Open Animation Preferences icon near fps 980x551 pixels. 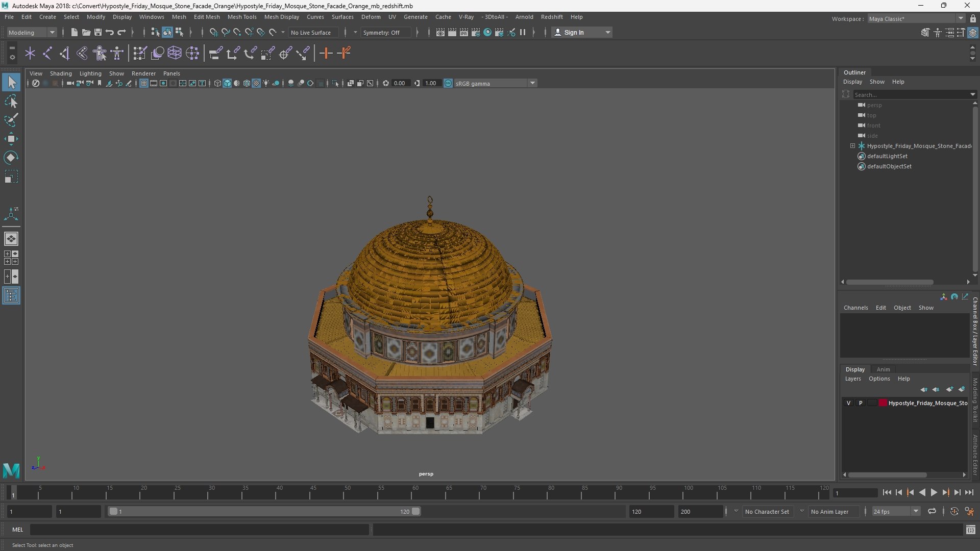click(969, 511)
